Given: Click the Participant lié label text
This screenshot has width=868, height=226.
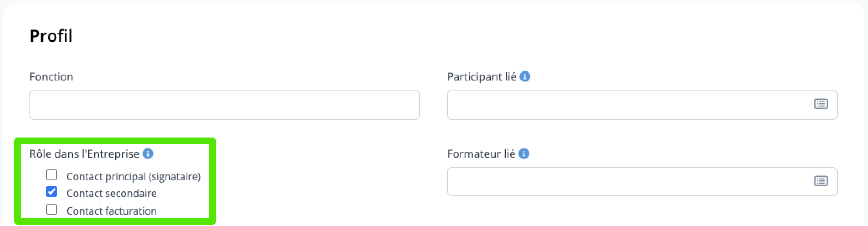Looking at the screenshot, I should [x=481, y=77].
